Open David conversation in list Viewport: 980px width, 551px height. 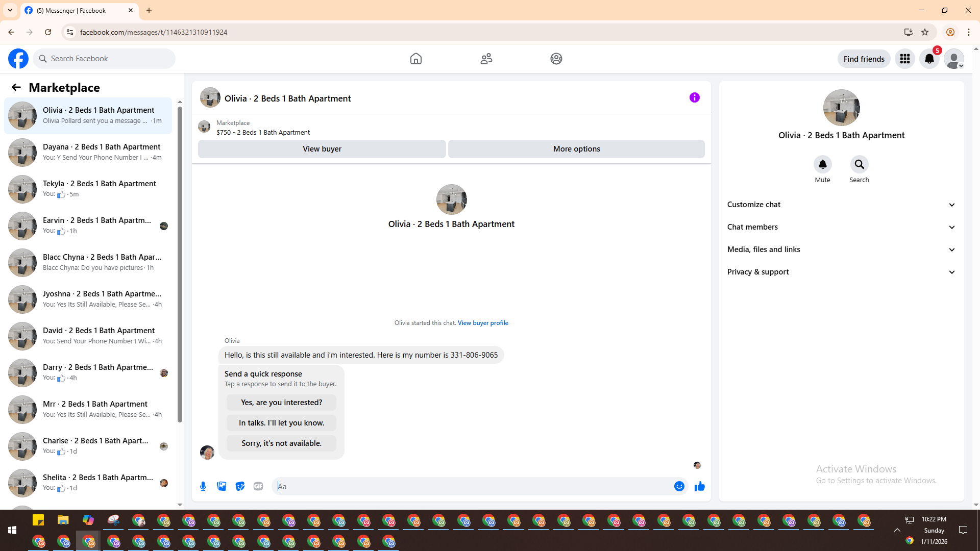click(x=88, y=336)
